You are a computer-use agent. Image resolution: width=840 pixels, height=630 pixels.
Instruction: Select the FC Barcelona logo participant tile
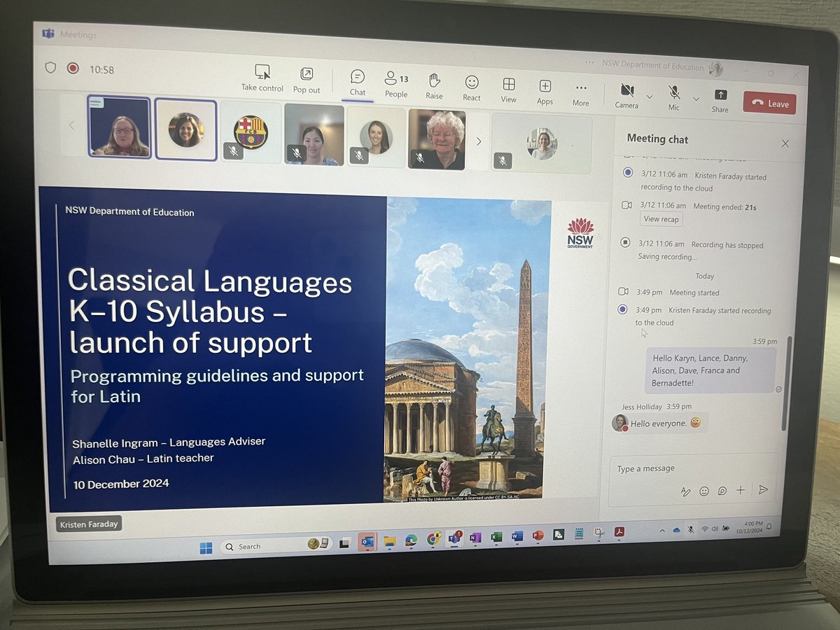(251, 132)
